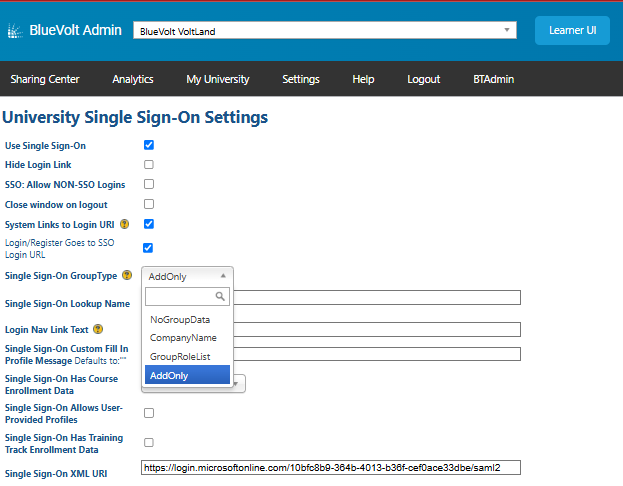
Task: Open Settings in the navigation bar
Action: coord(301,79)
